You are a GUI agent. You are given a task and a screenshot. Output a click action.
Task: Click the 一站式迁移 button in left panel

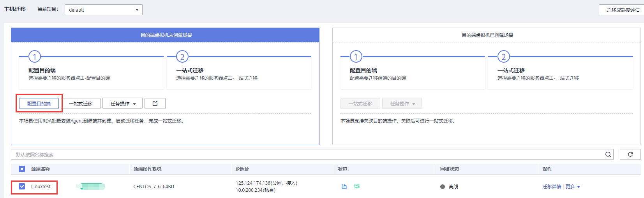(x=81, y=103)
